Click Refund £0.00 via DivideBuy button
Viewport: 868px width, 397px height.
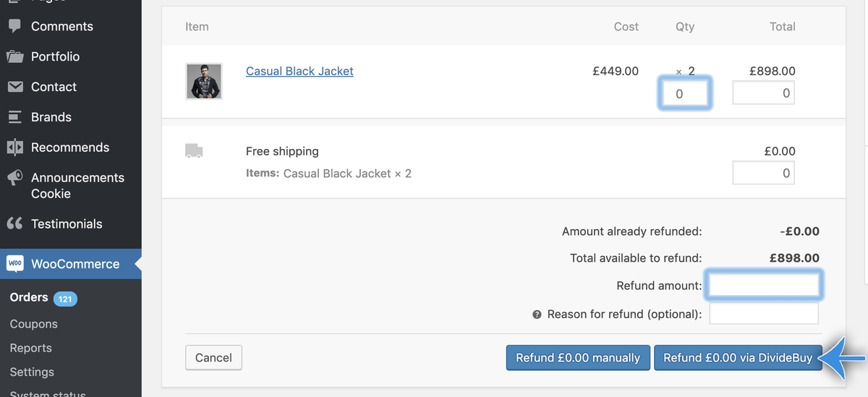[738, 357]
